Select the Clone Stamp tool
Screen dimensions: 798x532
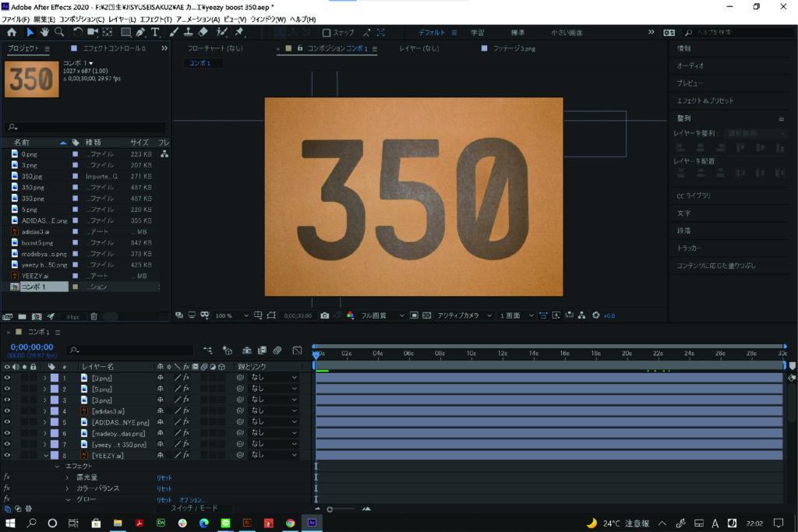coord(189,32)
